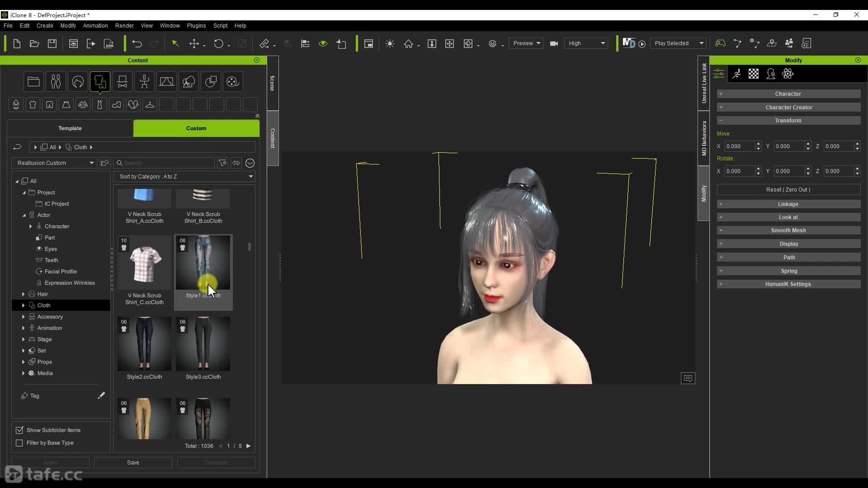
Task: Open the Plugins menu
Action: [x=196, y=26]
